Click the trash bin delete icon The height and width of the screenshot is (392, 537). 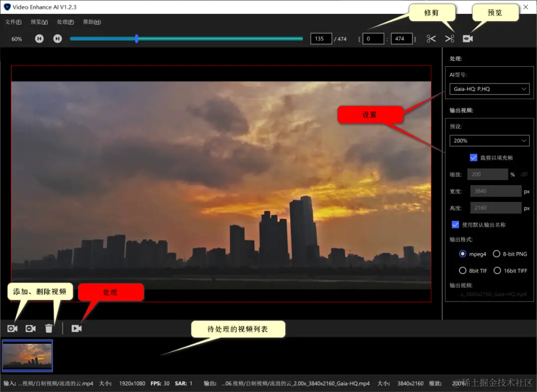[x=49, y=329]
